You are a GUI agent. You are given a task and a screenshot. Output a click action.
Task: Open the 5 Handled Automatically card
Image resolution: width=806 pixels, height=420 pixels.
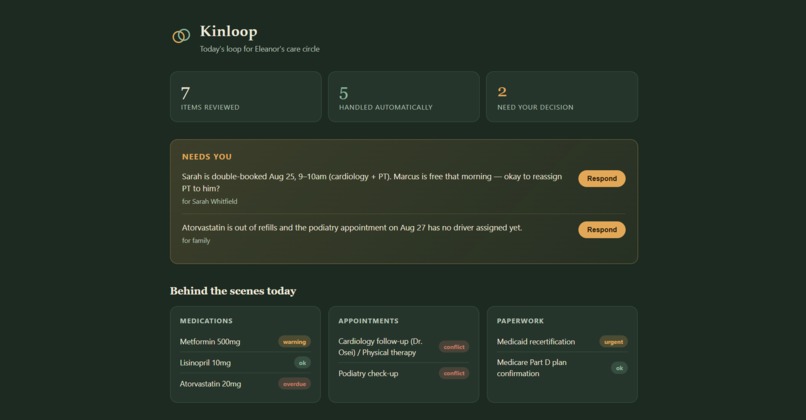coord(404,97)
